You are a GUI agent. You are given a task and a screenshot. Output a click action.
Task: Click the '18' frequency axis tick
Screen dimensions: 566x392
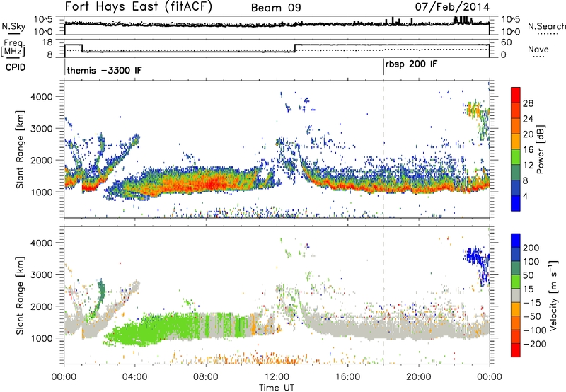click(x=47, y=42)
